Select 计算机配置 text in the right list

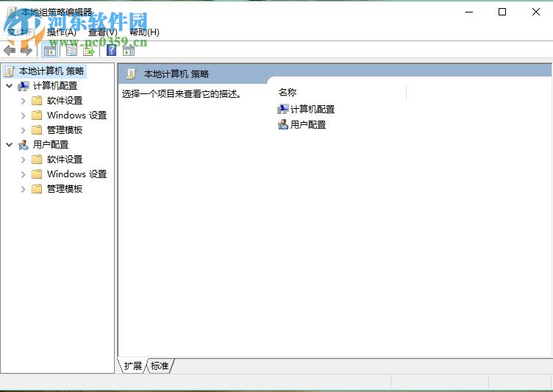point(313,110)
